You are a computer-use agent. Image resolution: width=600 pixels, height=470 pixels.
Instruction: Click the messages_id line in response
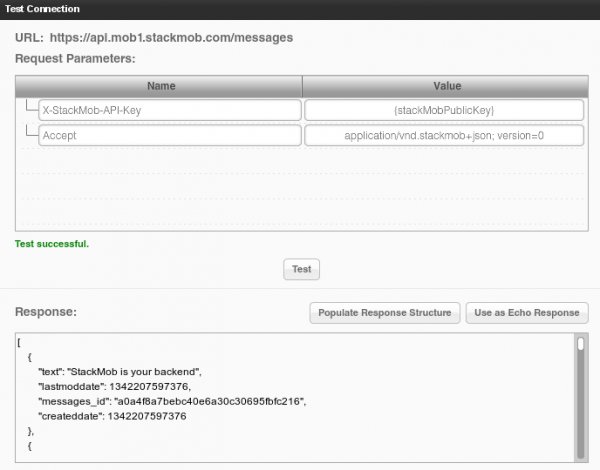click(x=171, y=401)
